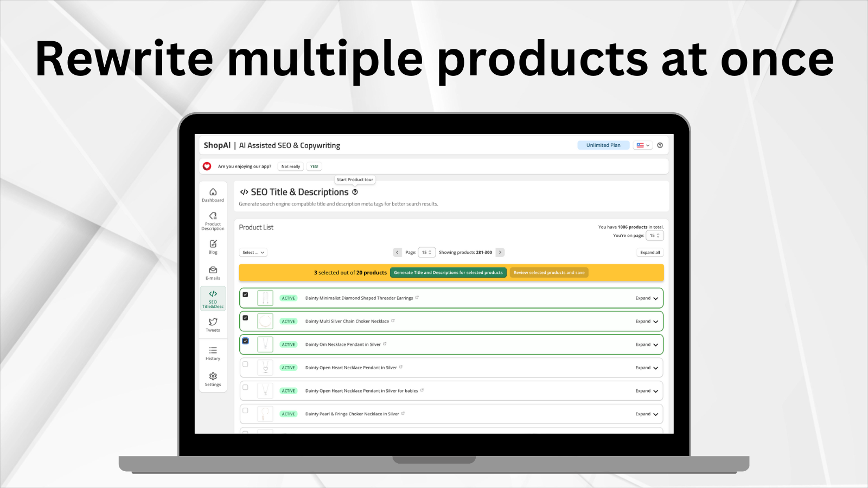Click the help icon next to SEO Title & Descriptions
868x488 pixels.
pos(355,191)
